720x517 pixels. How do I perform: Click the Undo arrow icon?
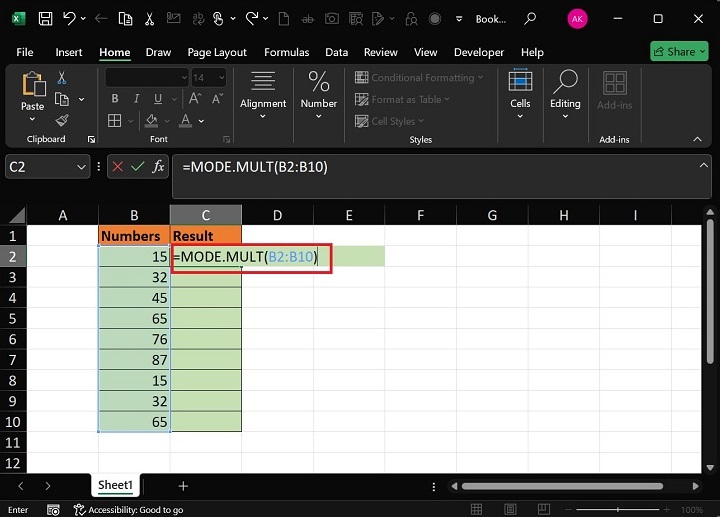pos(70,19)
